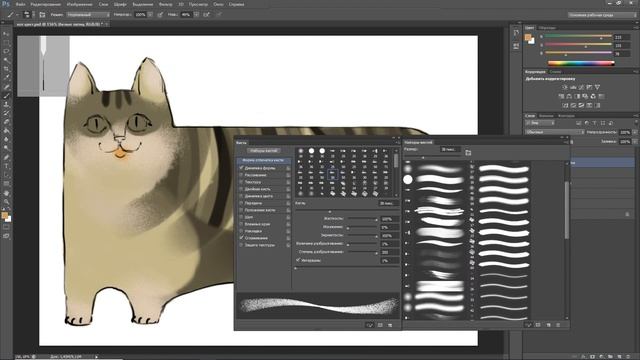Add a Brightness/Contrast adjustment

tap(565, 87)
